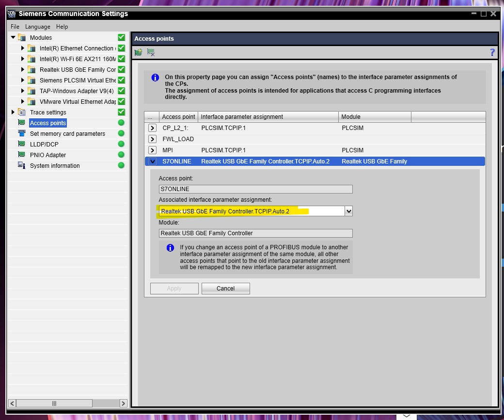Click the green status dot beside Access points
This screenshot has height=420, width=504.
click(121, 123)
